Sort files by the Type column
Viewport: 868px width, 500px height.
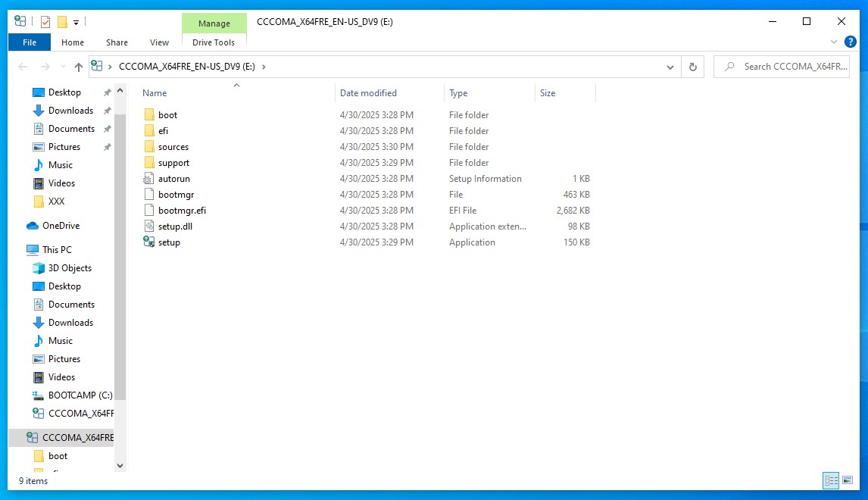489,93
